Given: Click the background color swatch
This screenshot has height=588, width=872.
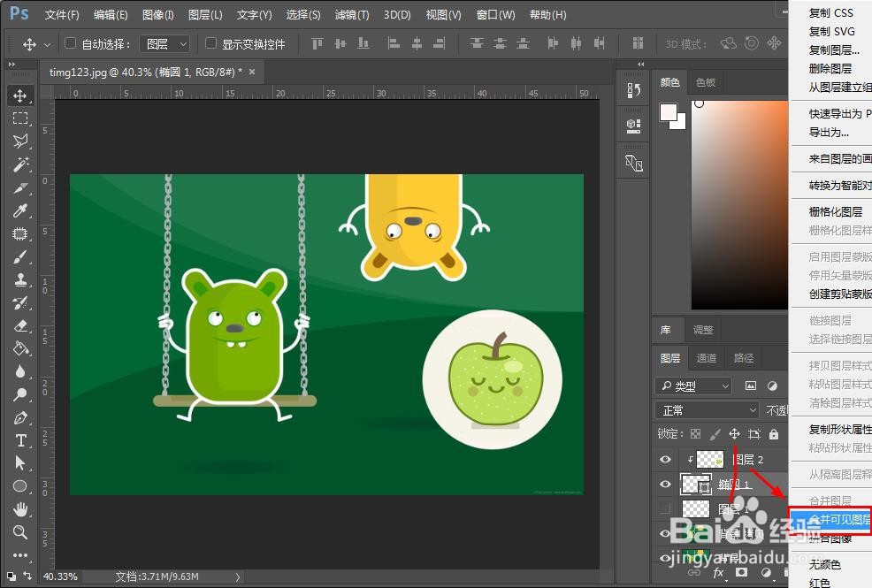Looking at the screenshot, I should [681, 124].
